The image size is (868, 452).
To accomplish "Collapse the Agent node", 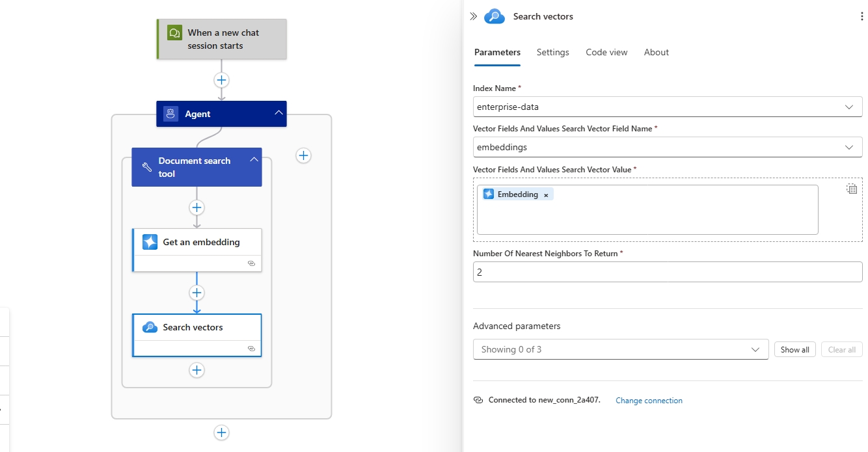I will [x=278, y=113].
